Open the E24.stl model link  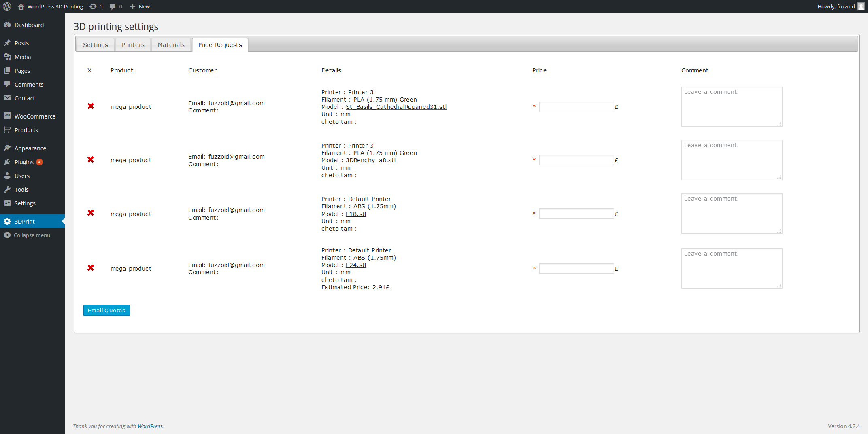click(x=355, y=265)
